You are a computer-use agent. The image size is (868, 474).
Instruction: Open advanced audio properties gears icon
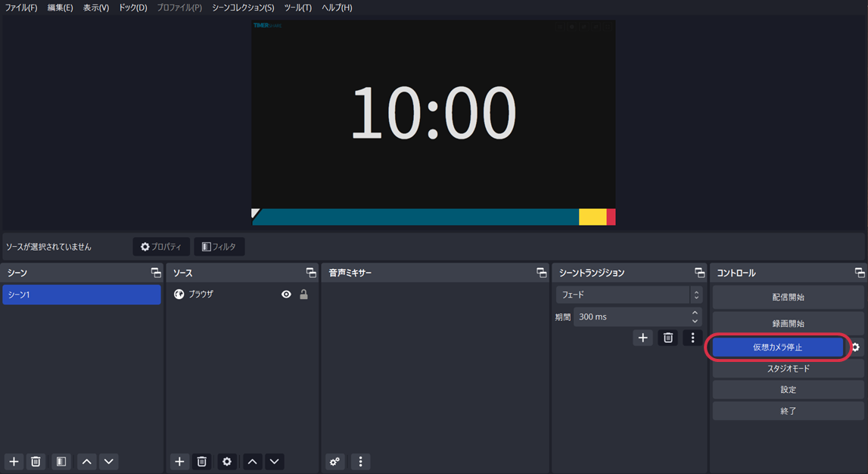(335, 461)
